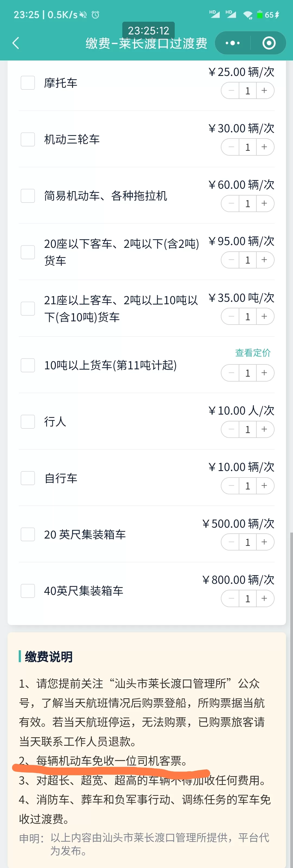Image resolution: width=293 pixels, height=868 pixels.
Task: Decrease 机动三轮车 quantity with minus button
Action: 231,147
